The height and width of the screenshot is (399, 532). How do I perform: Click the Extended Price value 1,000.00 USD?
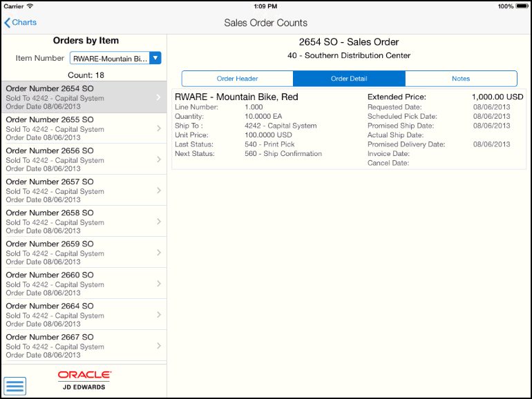(x=497, y=97)
